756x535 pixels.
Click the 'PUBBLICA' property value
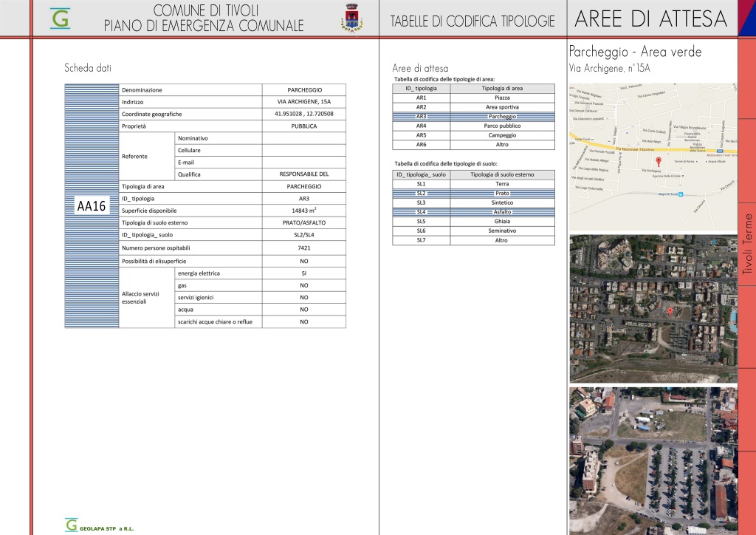click(304, 126)
